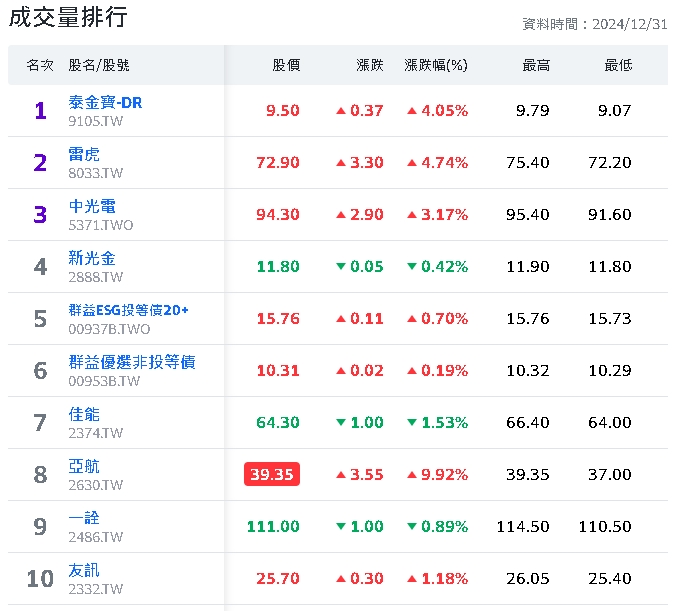Click the 26.05 high price
This screenshot has height=611, width=678.
pos(528,579)
